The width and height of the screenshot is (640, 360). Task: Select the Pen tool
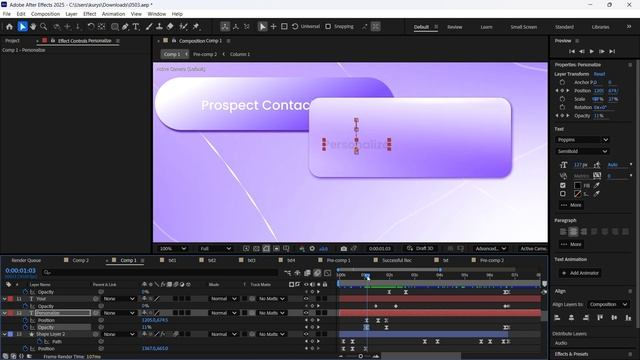click(x=125, y=27)
